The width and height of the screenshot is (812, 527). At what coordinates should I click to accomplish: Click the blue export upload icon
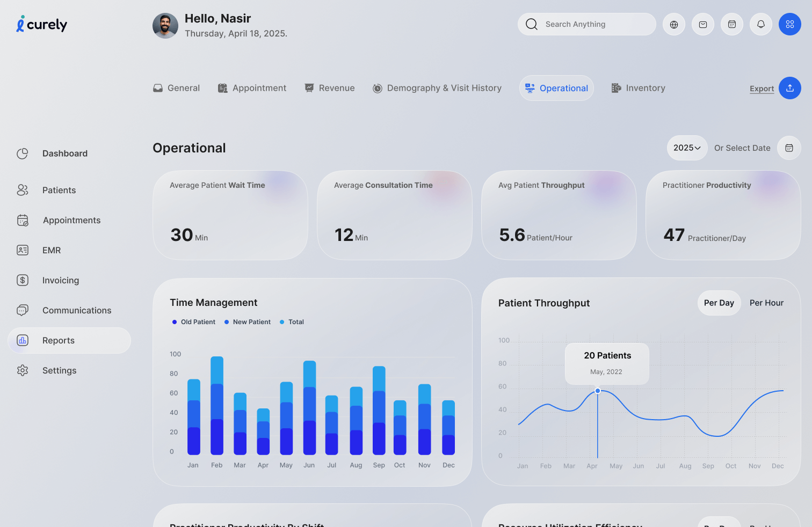[790, 89]
